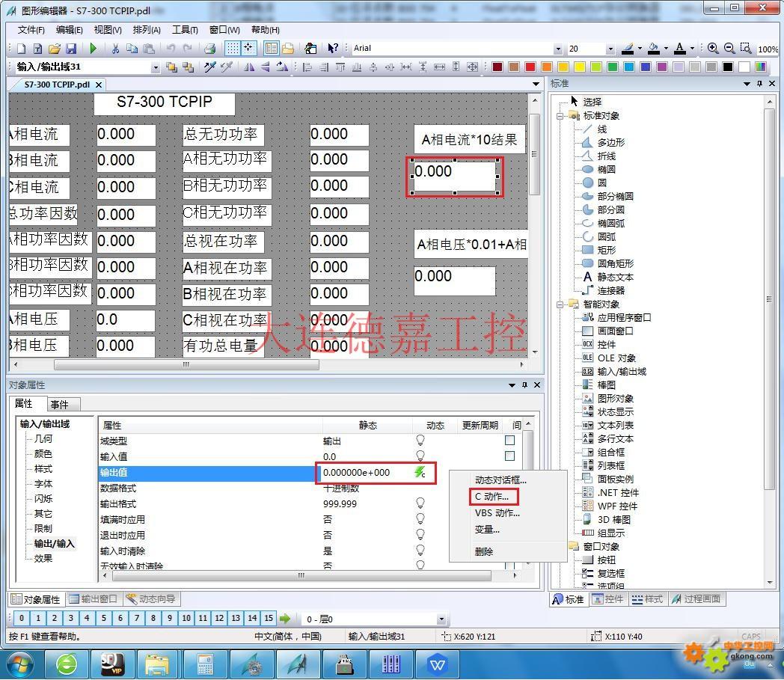Click the green lightning C-action icon for 输出值

(x=420, y=472)
